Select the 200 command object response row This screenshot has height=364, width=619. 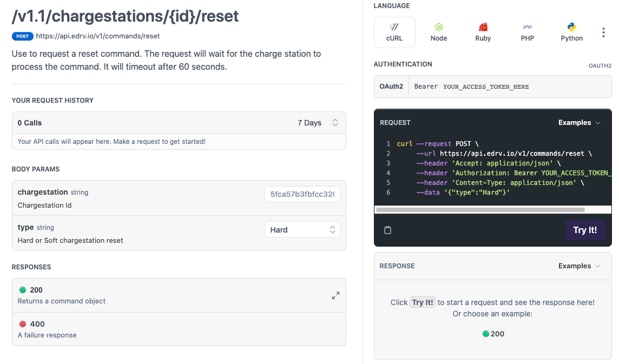pyautogui.click(x=168, y=295)
